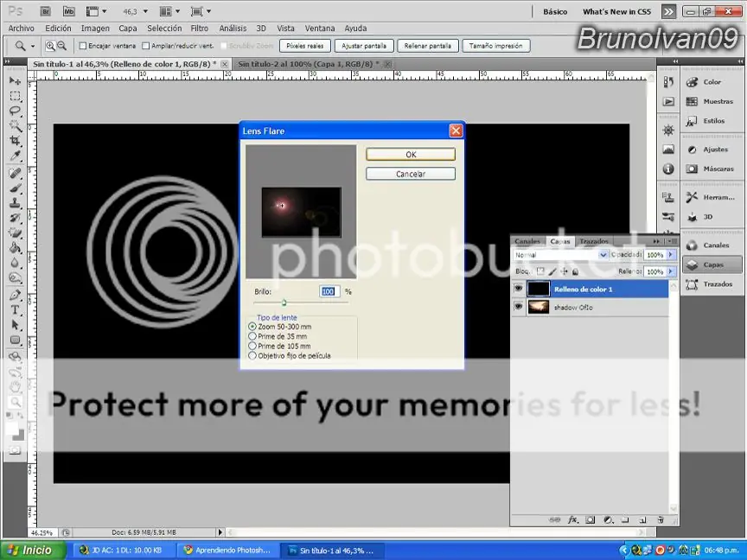Click the Ajustar pantalla button
Viewport: 747px width, 560px height.
pos(364,46)
